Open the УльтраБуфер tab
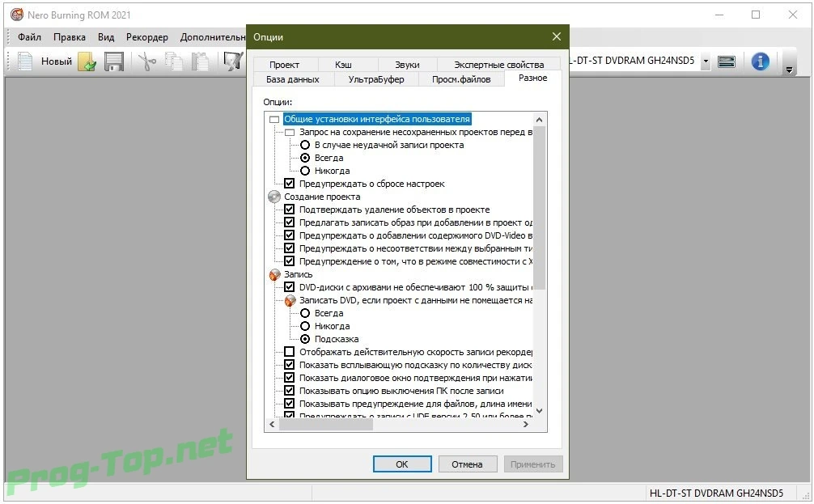 pos(376,79)
